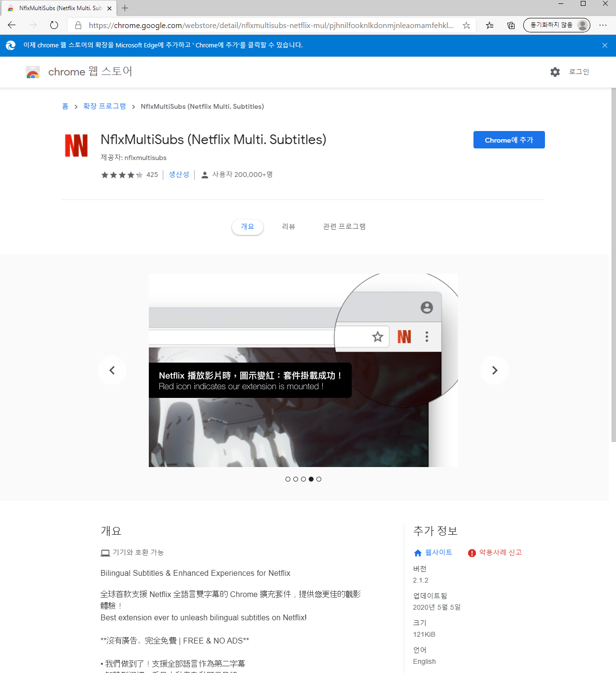The height and width of the screenshot is (673, 616).
Task: Click the Edge logo in notification bar
Action: pos(11,45)
